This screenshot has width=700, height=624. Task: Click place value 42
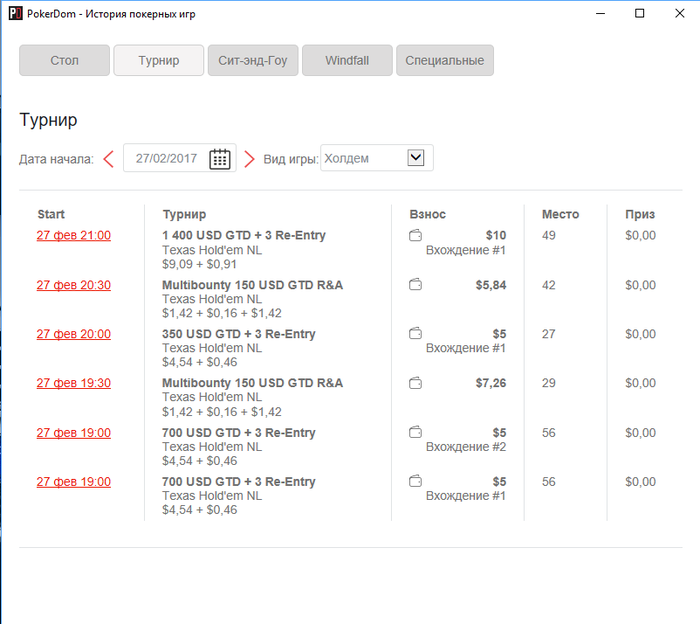[549, 285]
